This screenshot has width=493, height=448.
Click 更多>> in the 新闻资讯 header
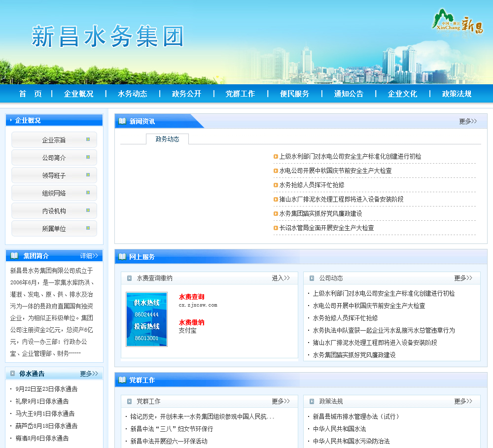coord(468,121)
